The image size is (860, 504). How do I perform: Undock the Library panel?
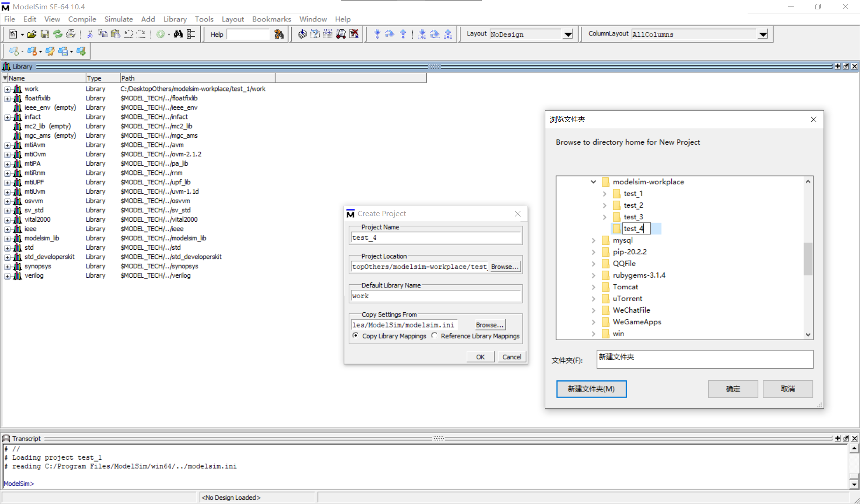tap(846, 66)
